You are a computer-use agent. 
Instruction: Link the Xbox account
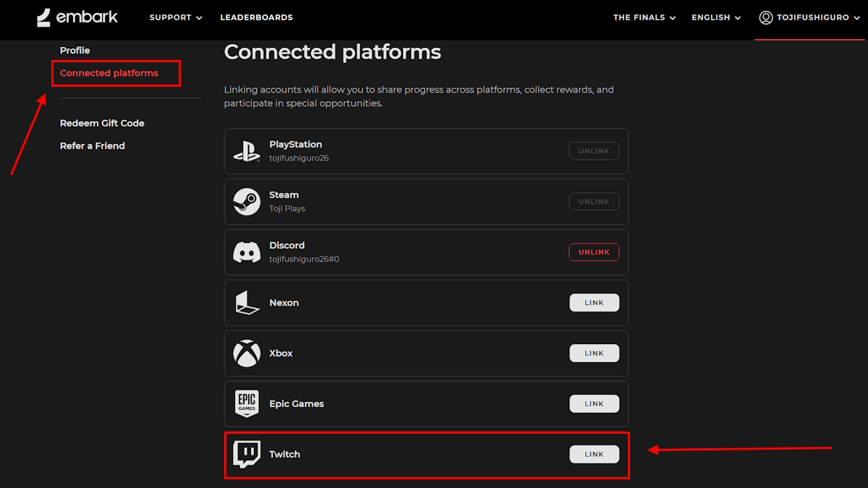(594, 354)
